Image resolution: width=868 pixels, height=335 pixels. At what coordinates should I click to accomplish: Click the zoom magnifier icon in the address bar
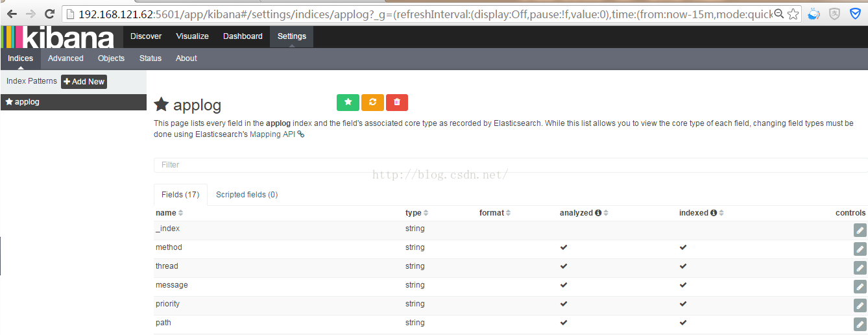pyautogui.click(x=778, y=14)
